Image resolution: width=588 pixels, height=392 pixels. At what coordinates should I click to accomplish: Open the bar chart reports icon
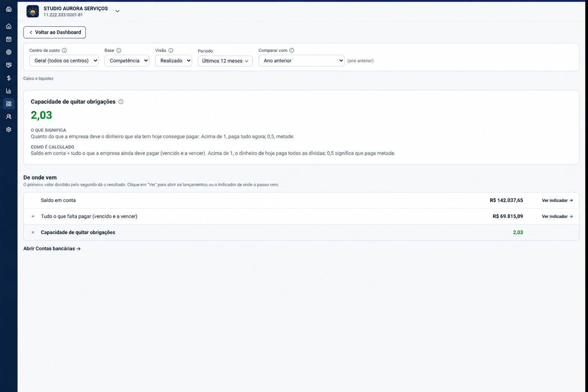(x=9, y=91)
